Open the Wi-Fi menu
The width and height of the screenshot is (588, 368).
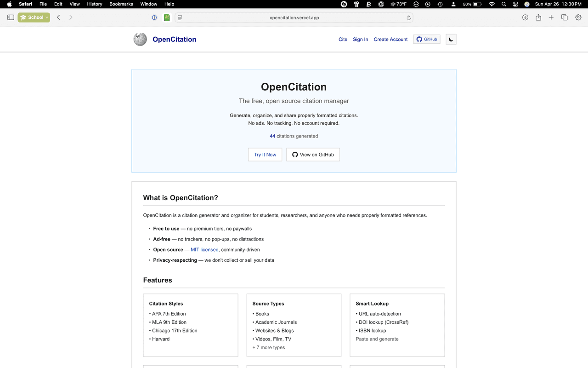coord(492,4)
